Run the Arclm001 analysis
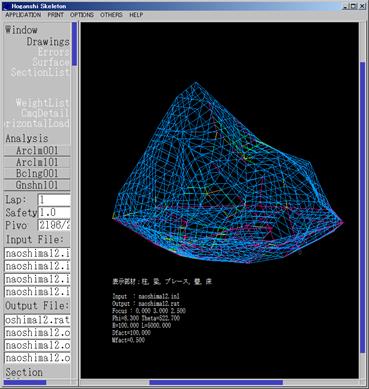Image resolution: width=369 pixels, height=389 pixels. pyautogui.click(x=37, y=150)
